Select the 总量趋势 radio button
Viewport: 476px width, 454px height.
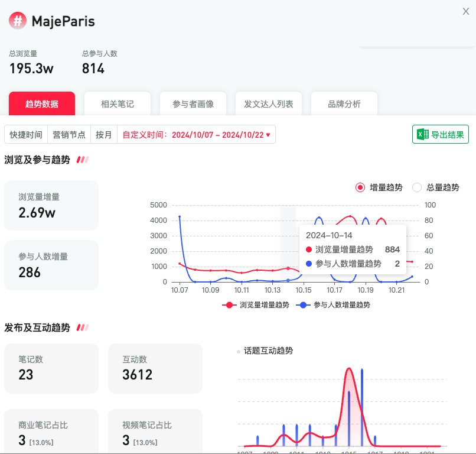point(417,187)
